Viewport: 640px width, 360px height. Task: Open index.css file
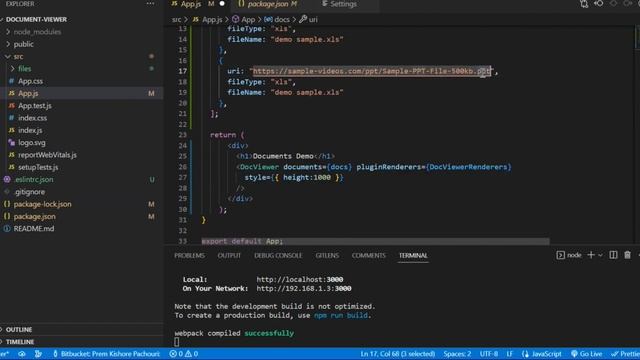(x=32, y=118)
